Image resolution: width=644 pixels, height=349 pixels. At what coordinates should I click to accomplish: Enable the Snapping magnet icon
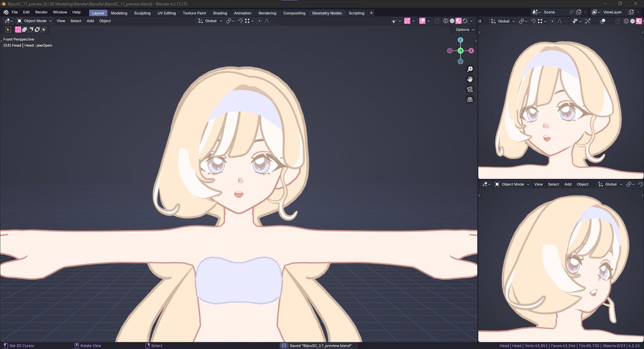240,21
